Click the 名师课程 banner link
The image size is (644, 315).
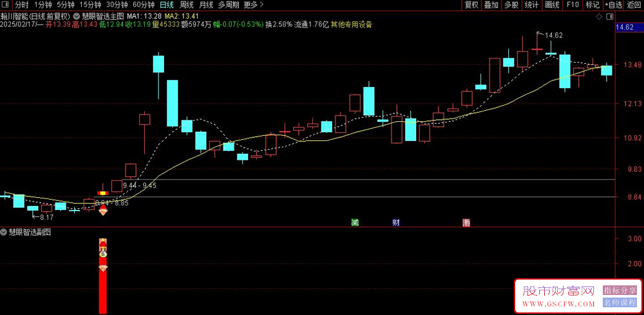pyautogui.click(x=620, y=303)
